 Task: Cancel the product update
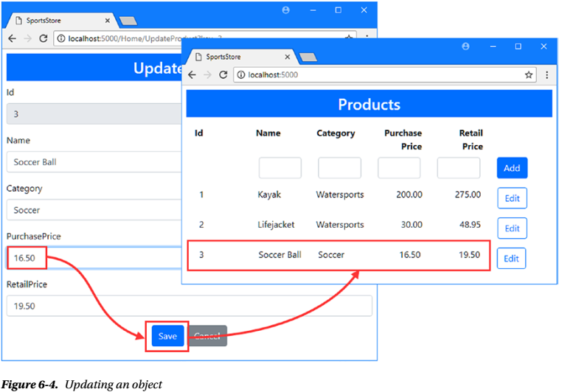(207, 336)
